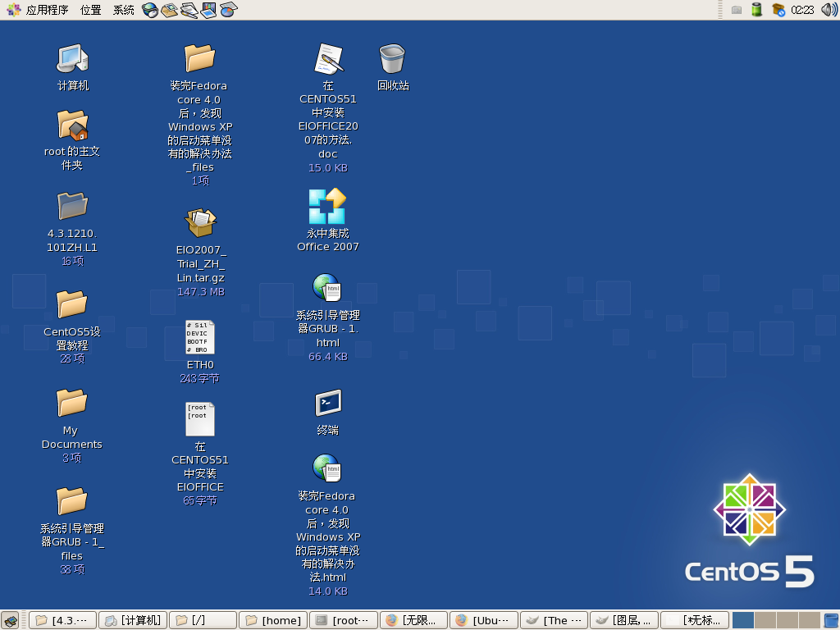Launch the web browser from the top panel
This screenshot has height=630, width=840.
(x=150, y=10)
